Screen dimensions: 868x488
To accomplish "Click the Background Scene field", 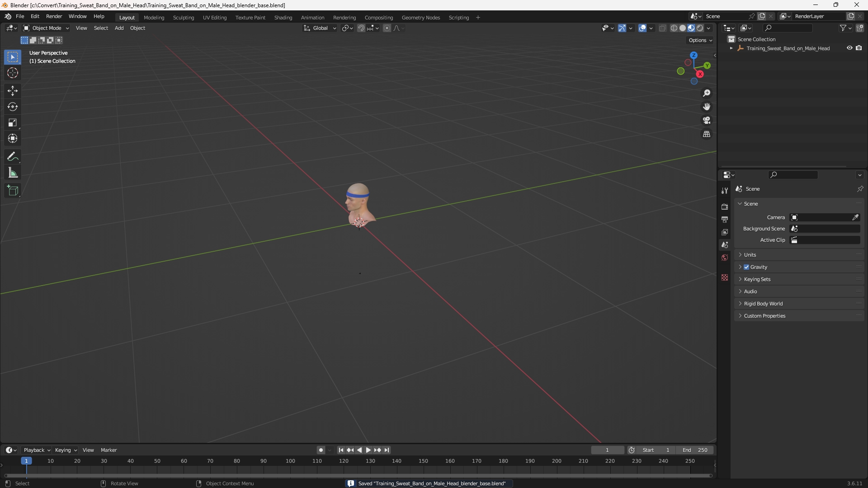I will [825, 229].
